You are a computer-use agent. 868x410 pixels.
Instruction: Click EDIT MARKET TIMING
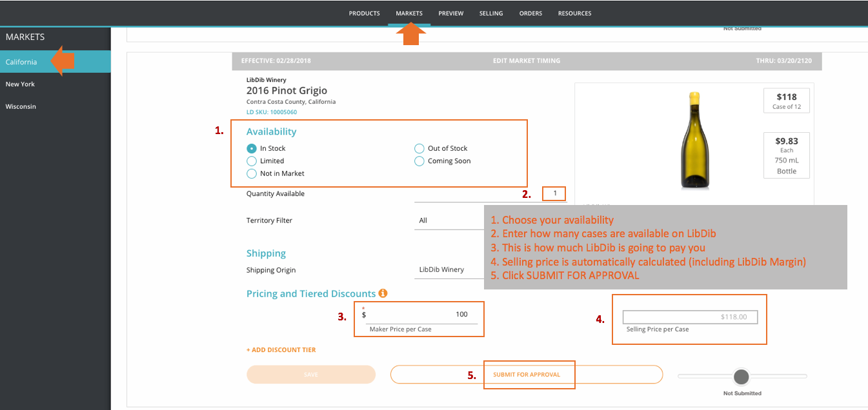click(527, 61)
